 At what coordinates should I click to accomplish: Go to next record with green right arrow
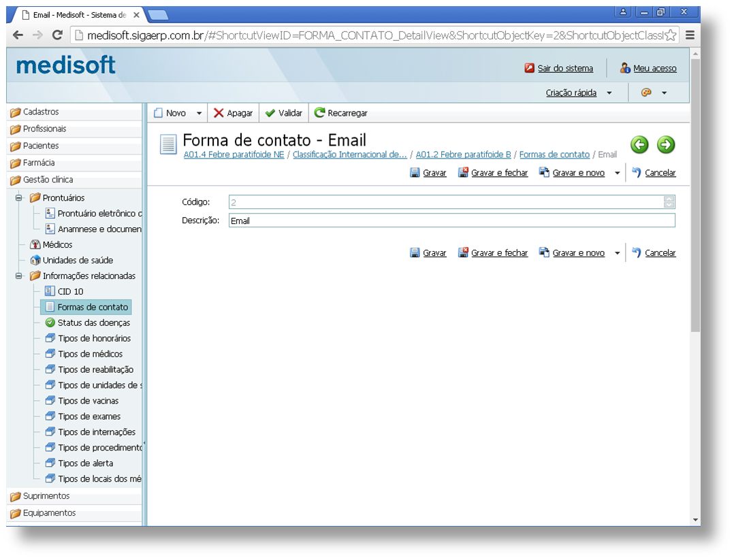pyautogui.click(x=666, y=144)
